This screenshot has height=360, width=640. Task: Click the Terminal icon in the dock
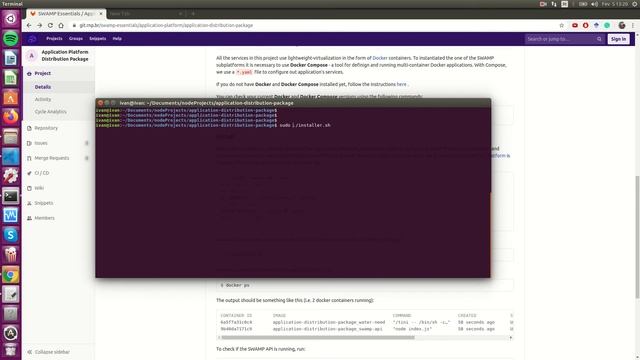click(x=11, y=196)
